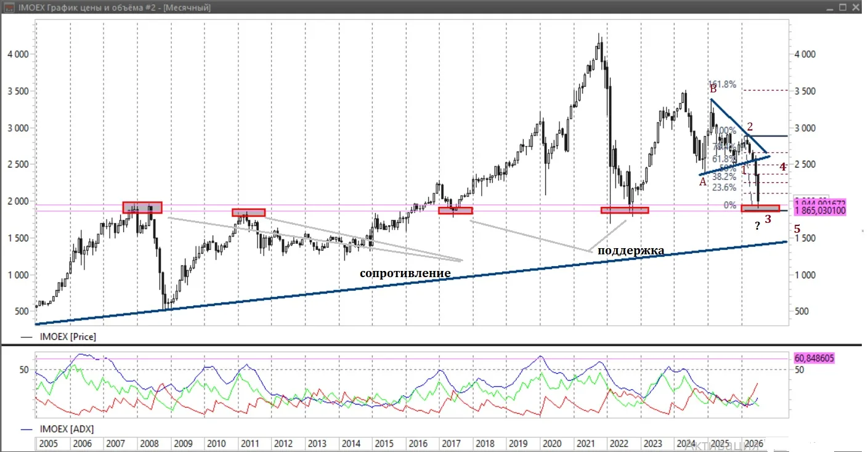Select year 2009 on the time axis
This screenshot has width=868, height=452.
183,443
